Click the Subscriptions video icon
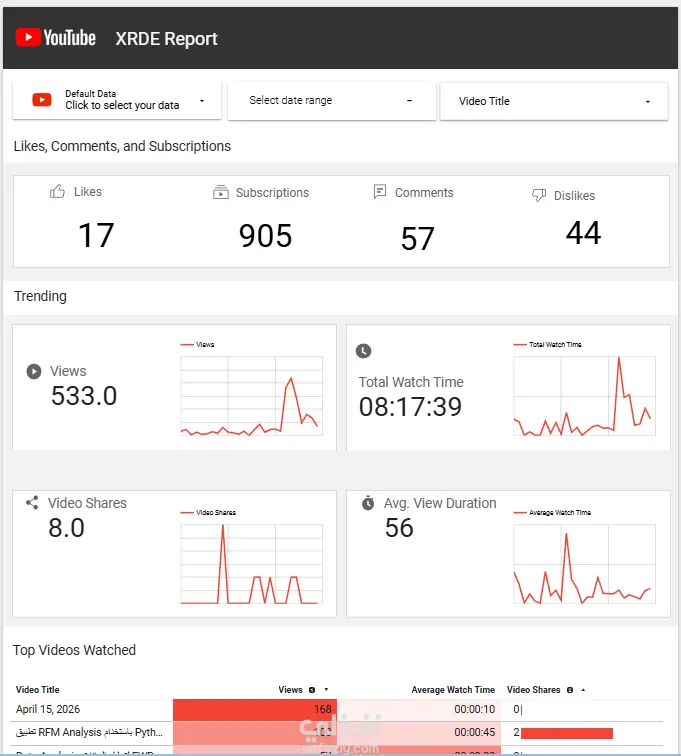Screen dimensions: 681x756 pos(221,192)
